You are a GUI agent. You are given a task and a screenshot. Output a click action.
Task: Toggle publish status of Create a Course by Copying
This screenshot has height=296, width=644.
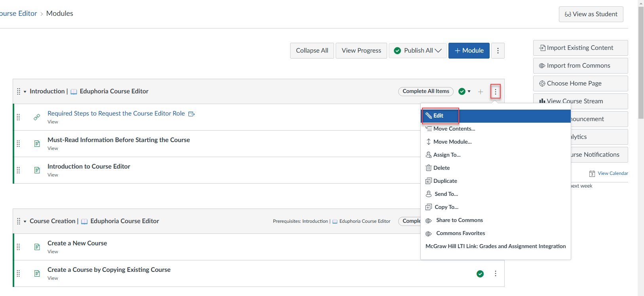click(480, 274)
